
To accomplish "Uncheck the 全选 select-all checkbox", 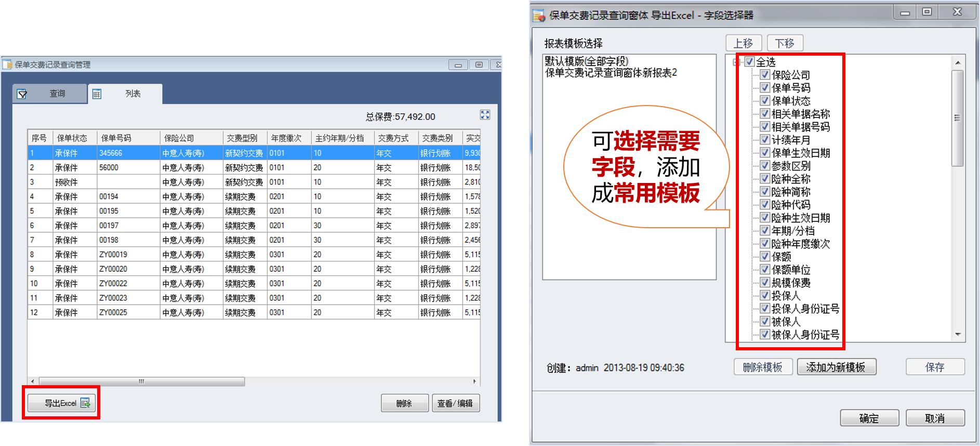I will [749, 62].
